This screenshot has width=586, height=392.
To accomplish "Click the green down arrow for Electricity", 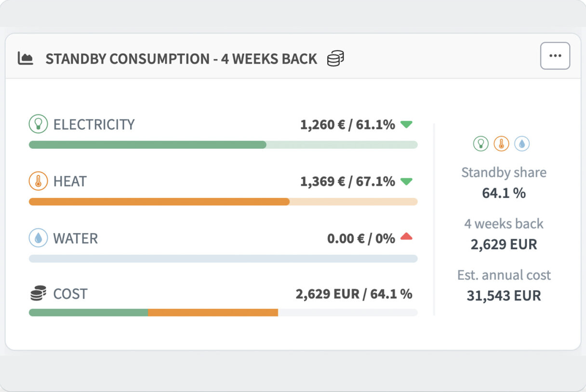I will coord(406,125).
